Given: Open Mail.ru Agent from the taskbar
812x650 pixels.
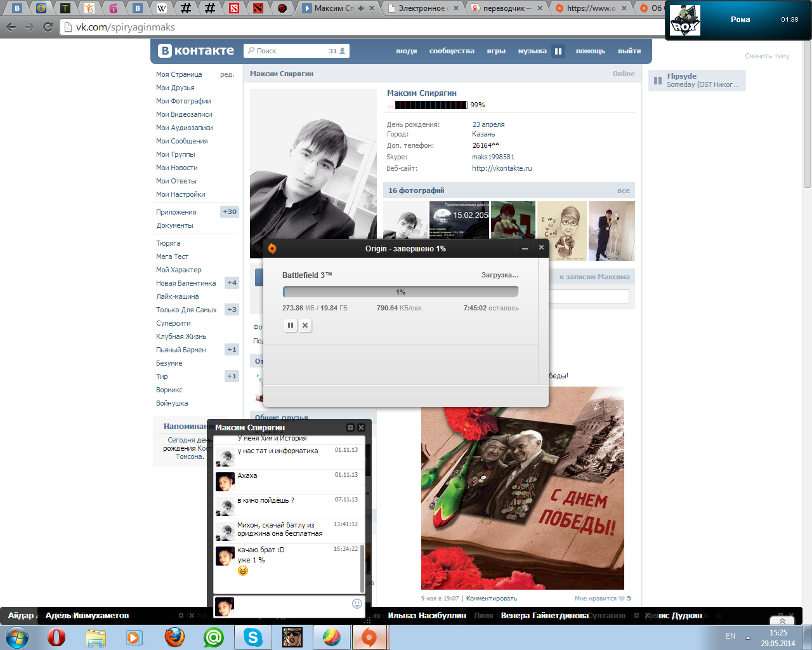Looking at the screenshot, I should coord(214,637).
